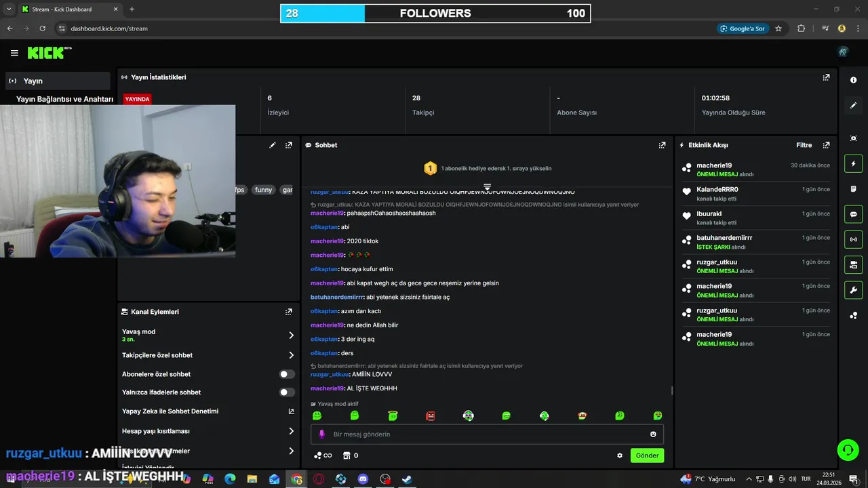Click username o6kaptan on 'ders' message
868x488 pixels.
tap(324, 353)
